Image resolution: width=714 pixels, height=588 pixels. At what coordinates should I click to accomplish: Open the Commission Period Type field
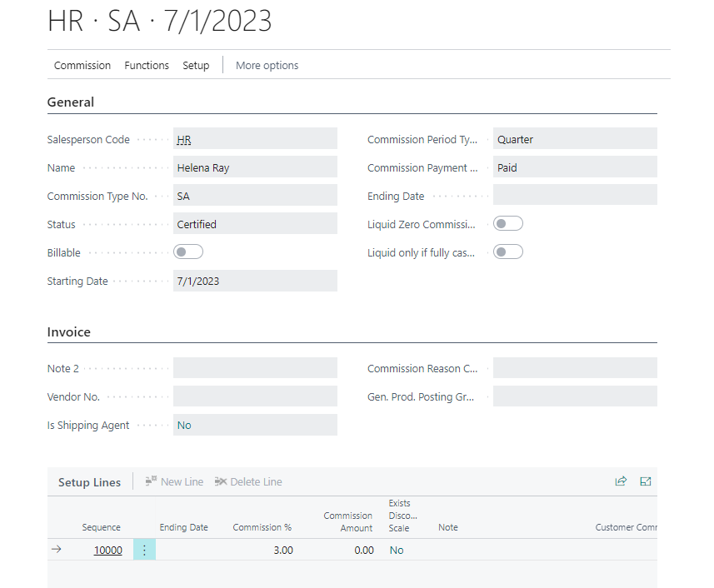coord(575,139)
